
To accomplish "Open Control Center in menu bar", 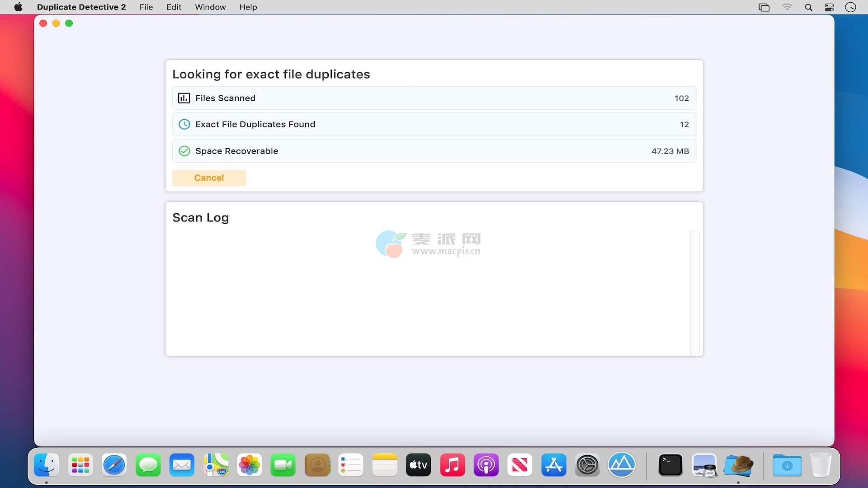I will click(829, 7).
